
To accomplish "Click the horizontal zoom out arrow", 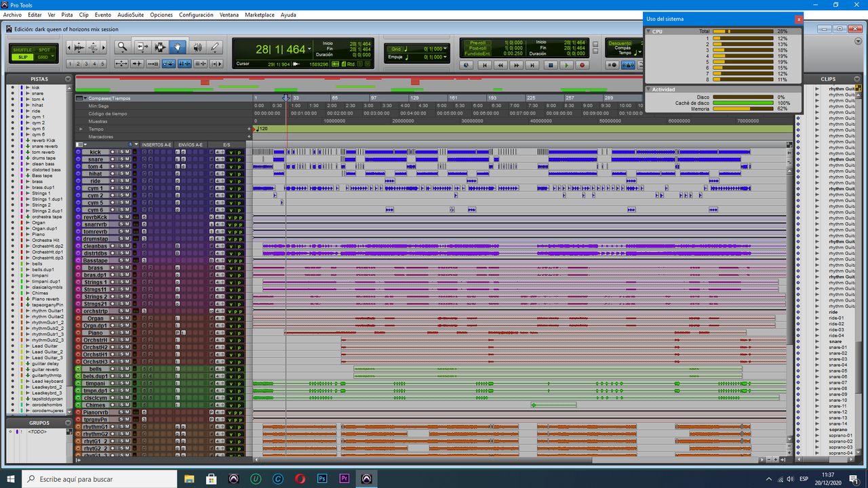I will pos(69,47).
